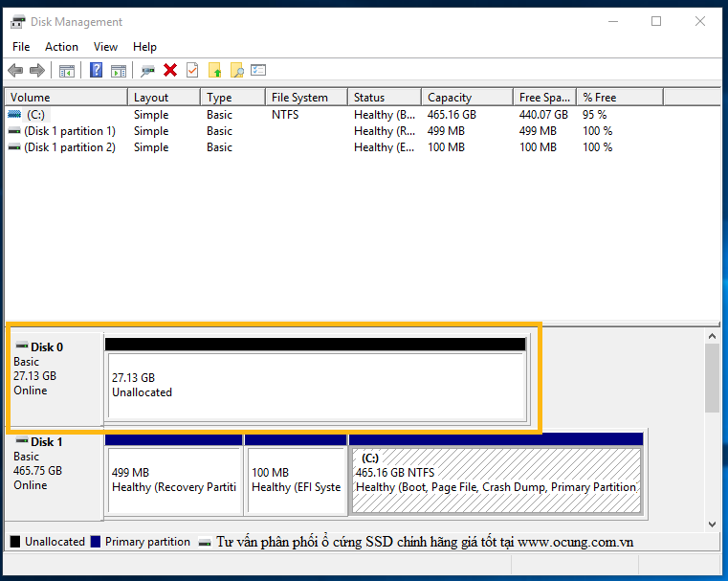Sort by the Type column header
Image resolution: width=728 pixels, height=581 pixels.
click(x=233, y=98)
